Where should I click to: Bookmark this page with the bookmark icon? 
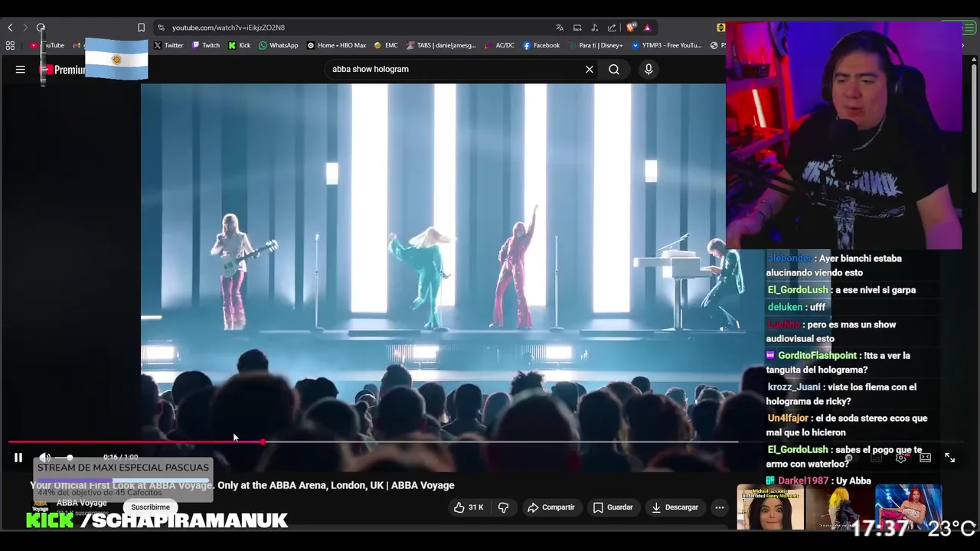point(141,28)
